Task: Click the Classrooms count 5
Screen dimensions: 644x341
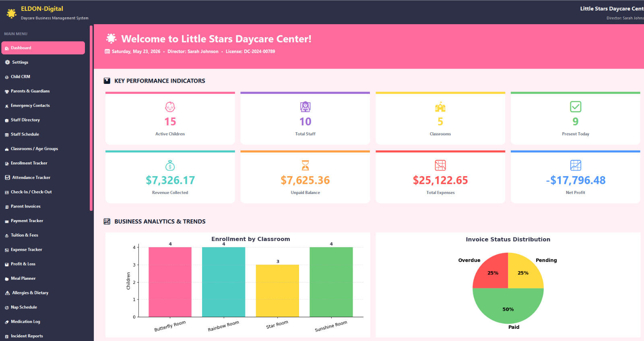Action: 440,122
